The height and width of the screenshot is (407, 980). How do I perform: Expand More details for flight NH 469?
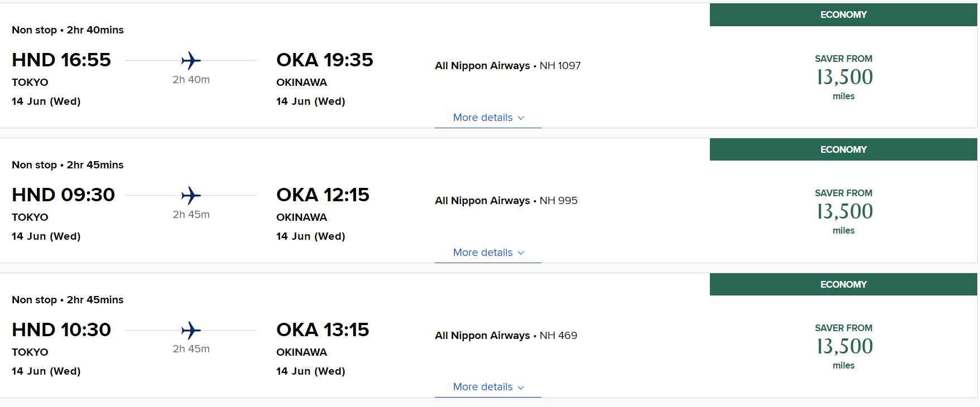click(x=488, y=387)
